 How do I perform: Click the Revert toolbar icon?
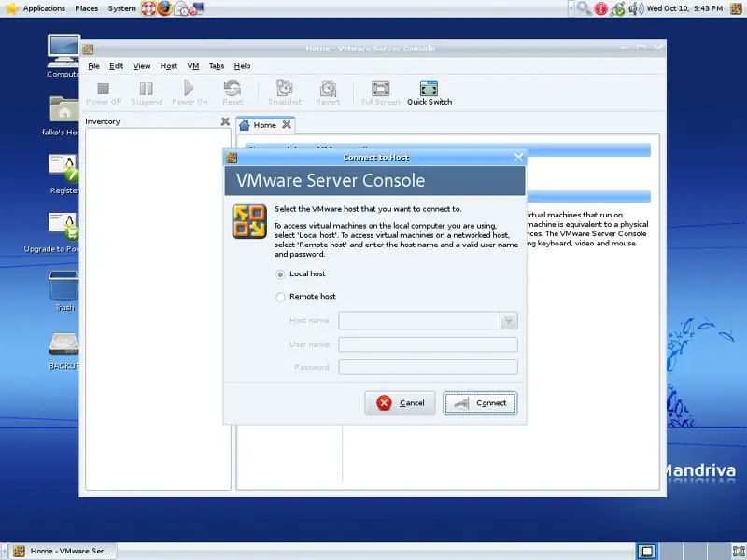[x=328, y=88]
